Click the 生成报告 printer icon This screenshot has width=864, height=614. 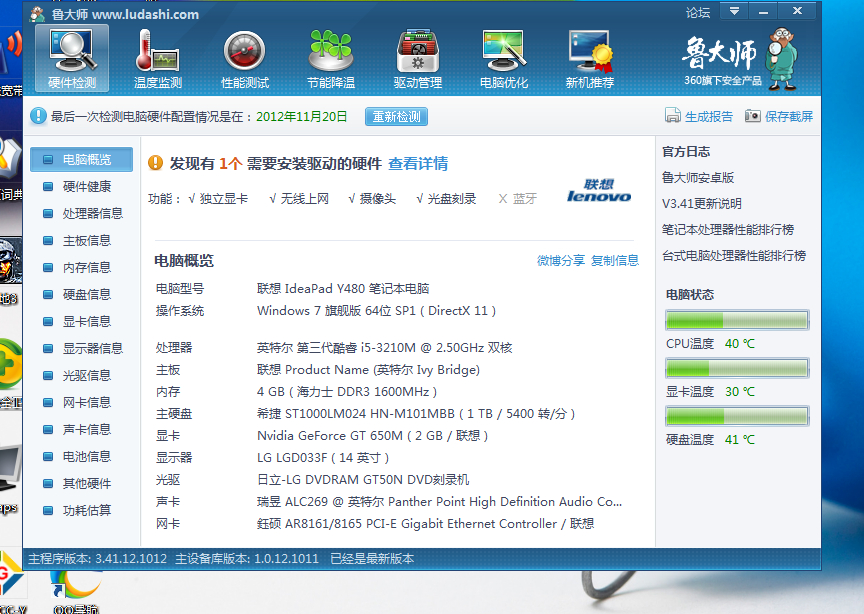coord(673,116)
